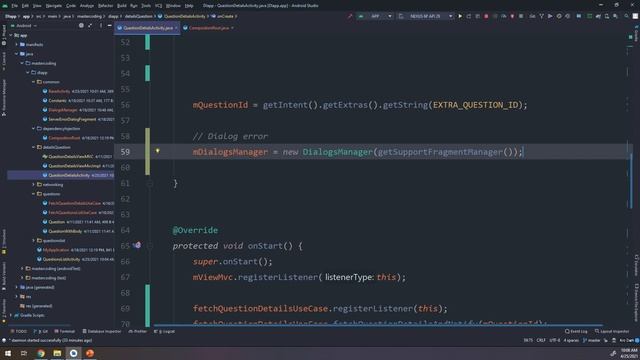Screen dimensions: 640x360
Task: Select ServerErrorDialogFragment in project tree
Action: click(x=72, y=119)
